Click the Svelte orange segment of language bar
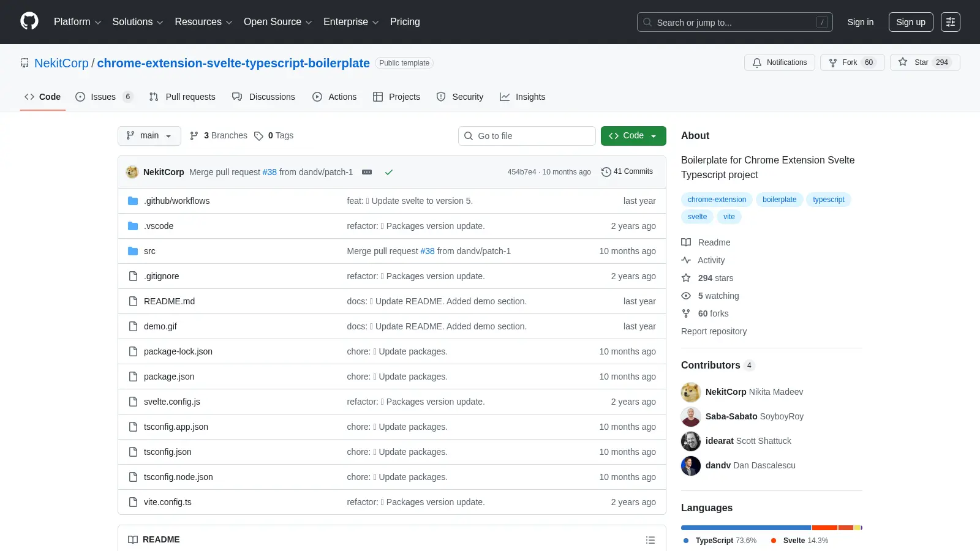 (824, 528)
